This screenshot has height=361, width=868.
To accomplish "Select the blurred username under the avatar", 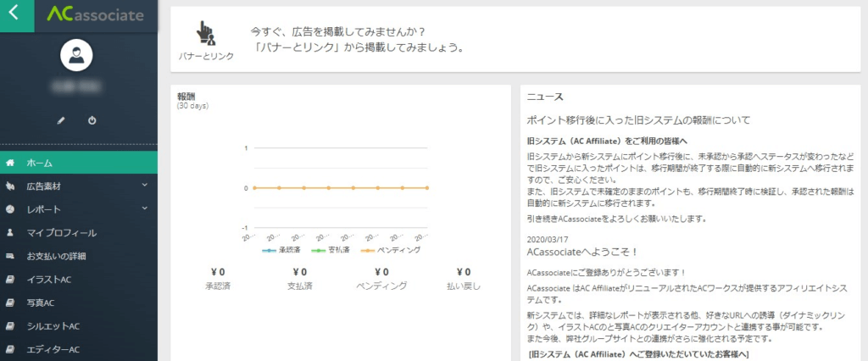I will pos(76,86).
